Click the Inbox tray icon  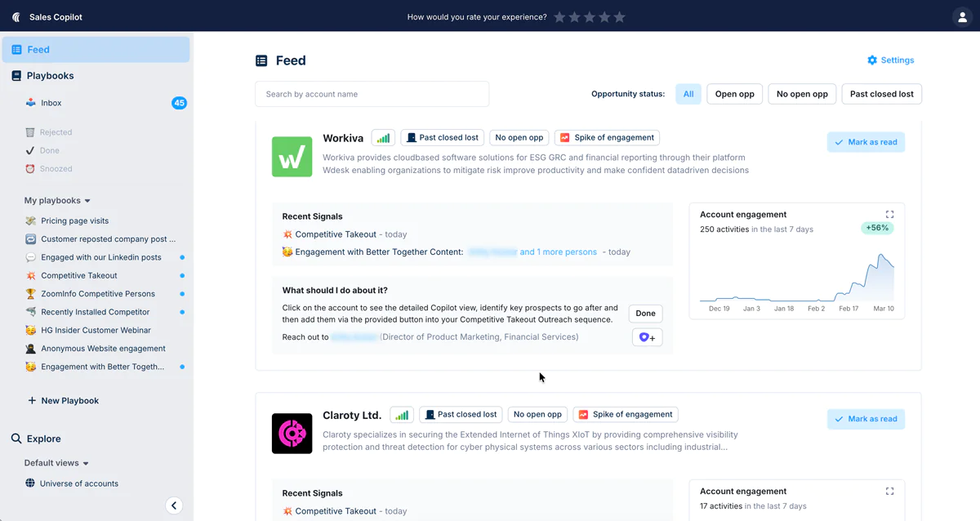click(30, 103)
